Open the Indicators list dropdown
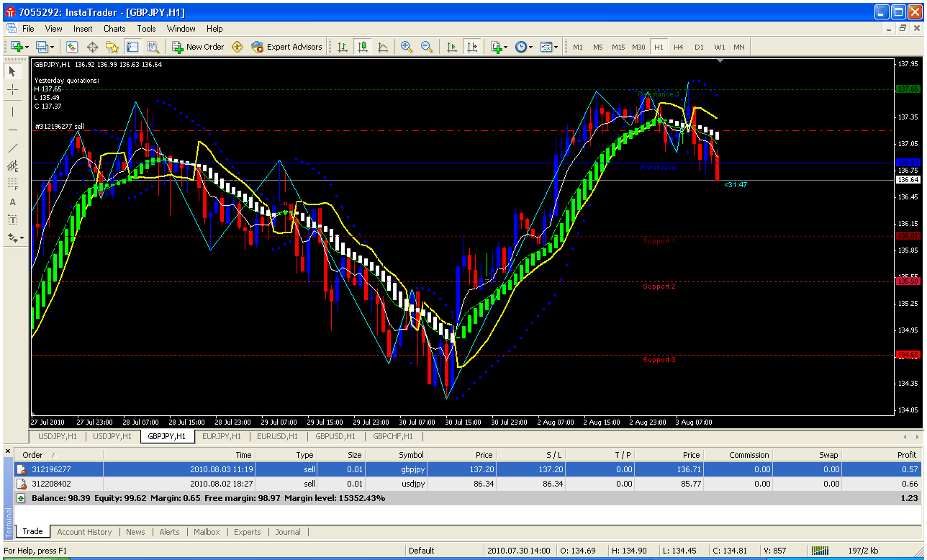927x560 pixels. (499, 47)
